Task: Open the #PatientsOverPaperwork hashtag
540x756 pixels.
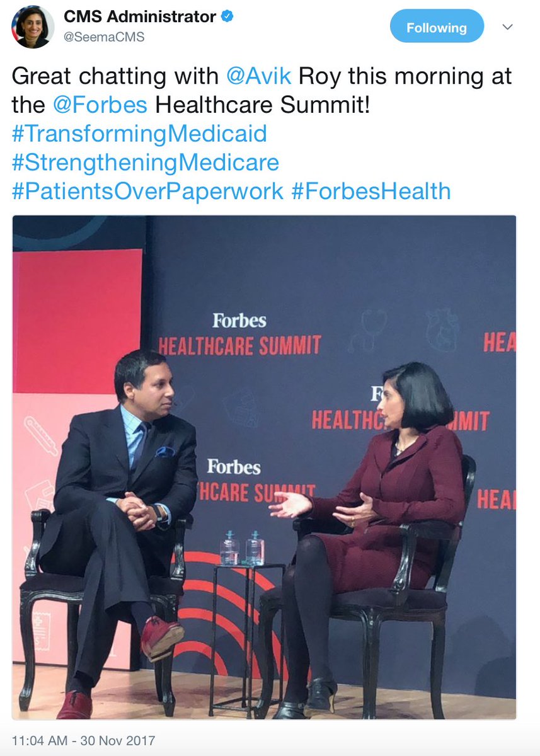Action: coord(148,192)
